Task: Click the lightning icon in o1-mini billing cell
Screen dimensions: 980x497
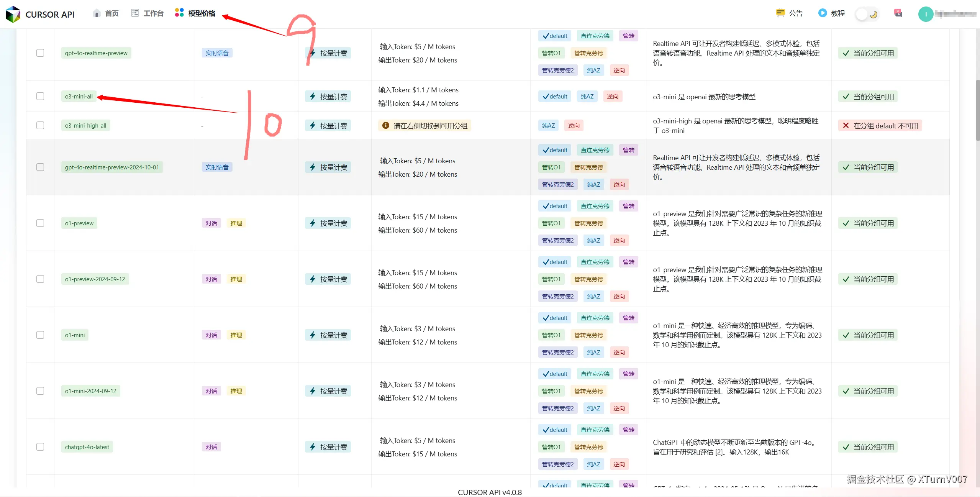Action: coord(313,335)
